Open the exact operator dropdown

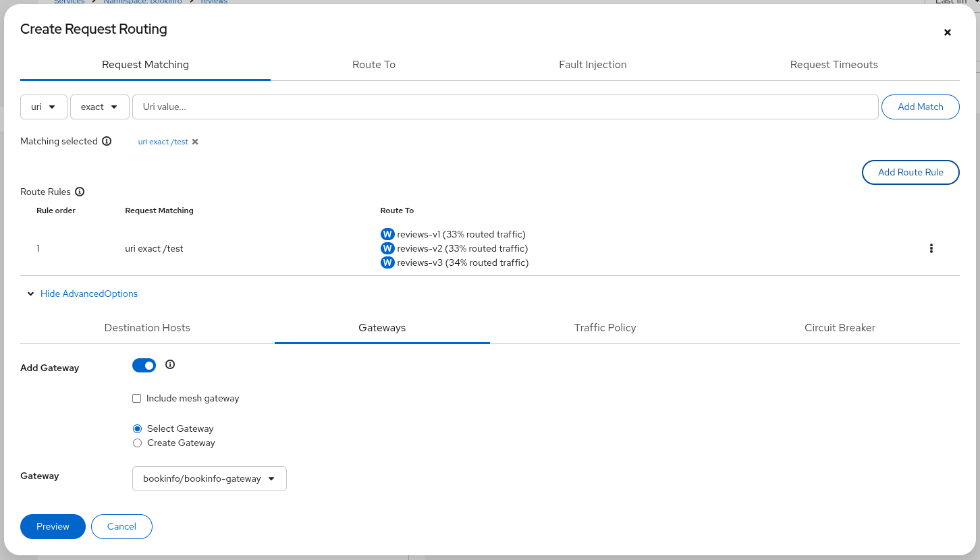(99, 107)
